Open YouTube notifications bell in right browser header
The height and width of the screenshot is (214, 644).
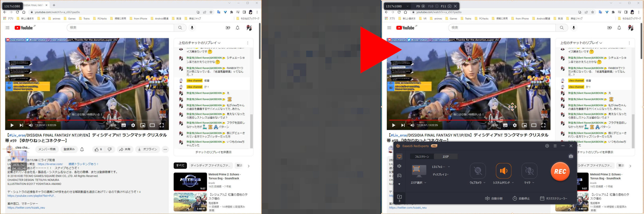619,28
